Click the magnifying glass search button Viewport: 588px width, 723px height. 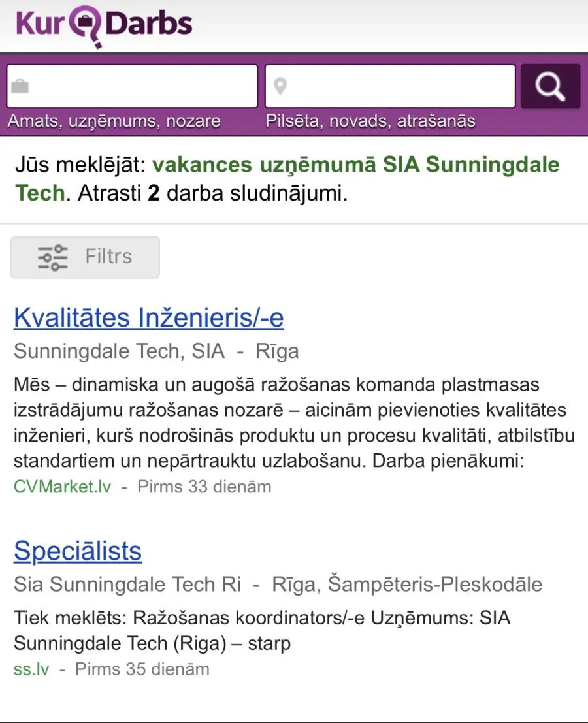click(550, 86)
